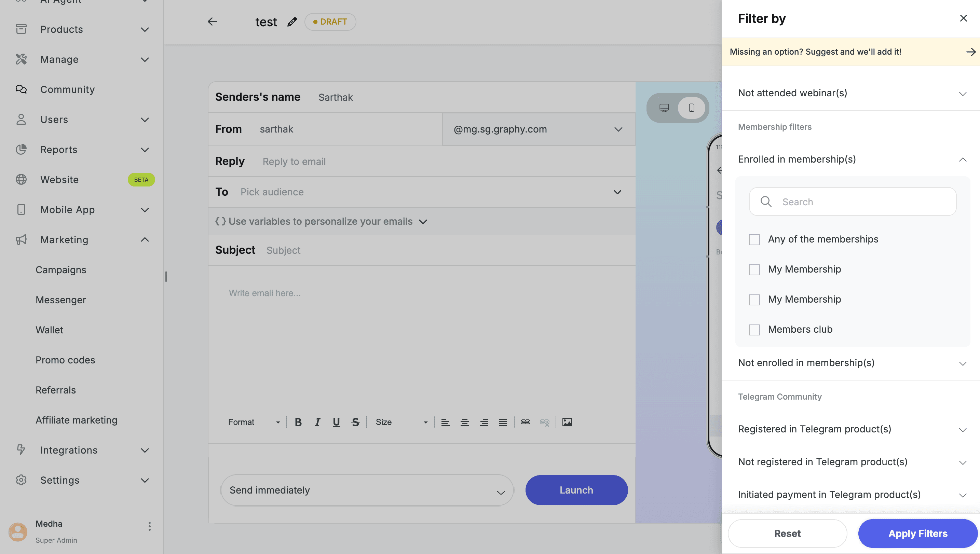Click the Apply Filters button

(918, 534)
